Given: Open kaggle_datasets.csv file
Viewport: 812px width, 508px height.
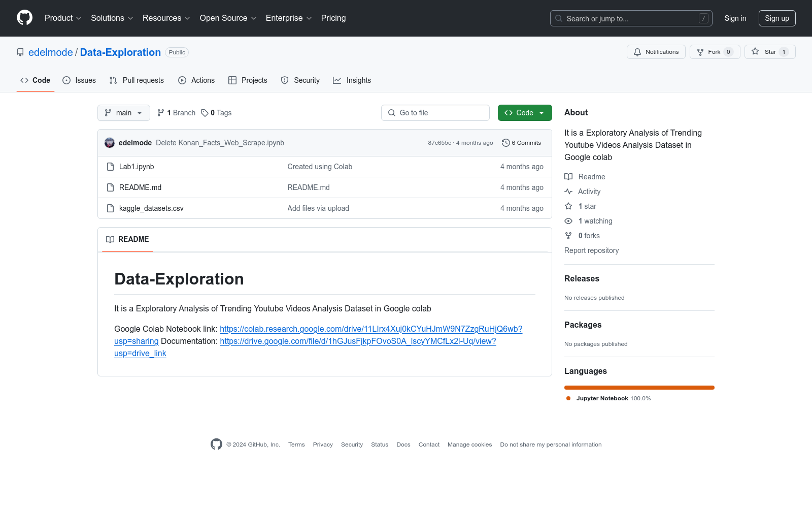Looking at the screenshot, I should 151,208.
